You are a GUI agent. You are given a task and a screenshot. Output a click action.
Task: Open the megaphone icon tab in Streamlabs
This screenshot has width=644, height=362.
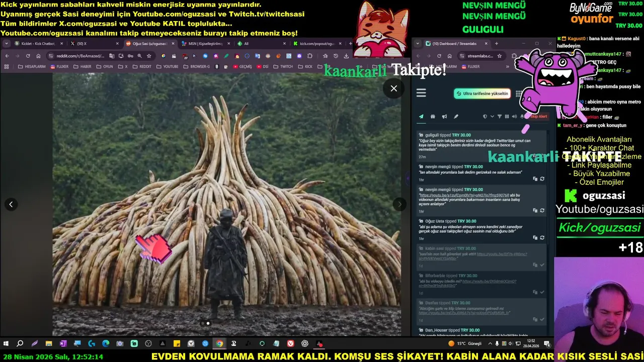pyautogui.click(x=444, y=117)
